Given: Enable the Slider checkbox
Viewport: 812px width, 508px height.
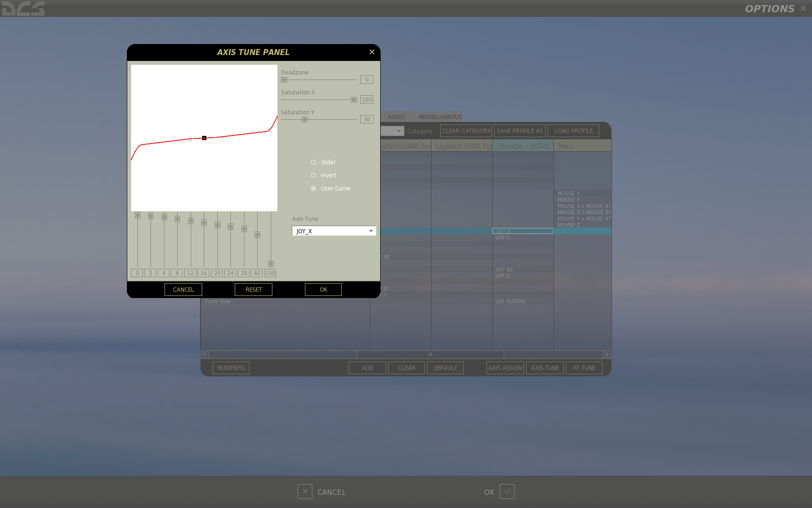Looking at the screenshot, I should pos(313,162).
